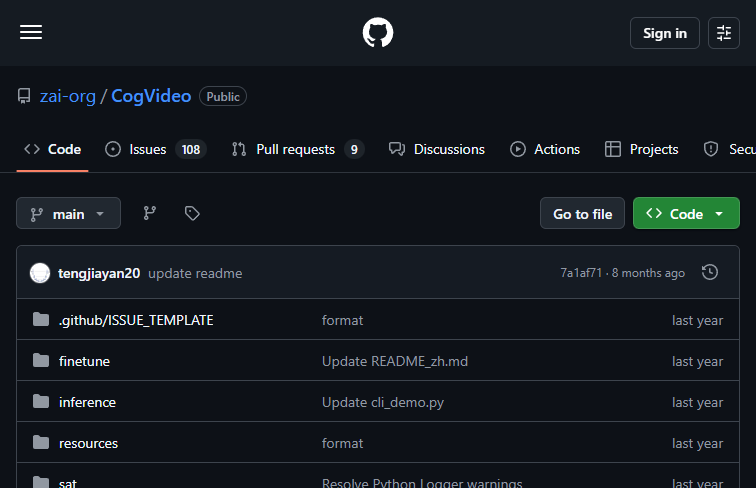This screenshot has height=488, width=756.
Task: View branches via branch icon
Action: (x=149, y=213)
